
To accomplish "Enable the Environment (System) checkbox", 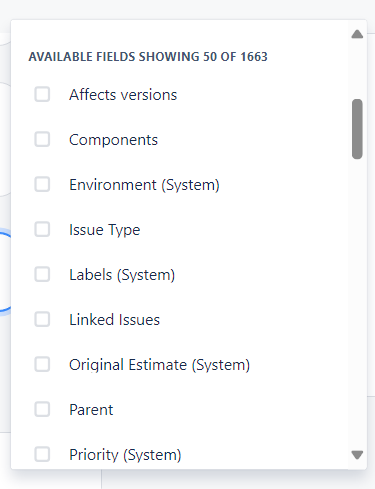I will click(x=42, y=184).
